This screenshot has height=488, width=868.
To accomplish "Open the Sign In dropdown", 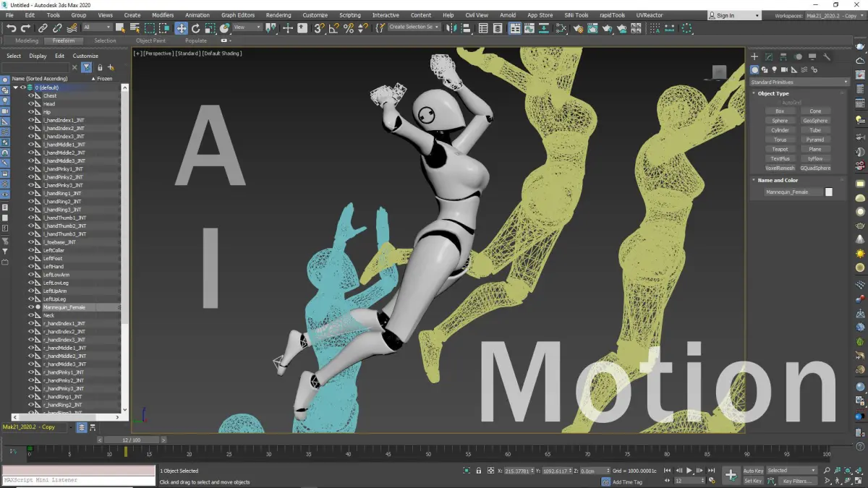I will coord(734,15).
